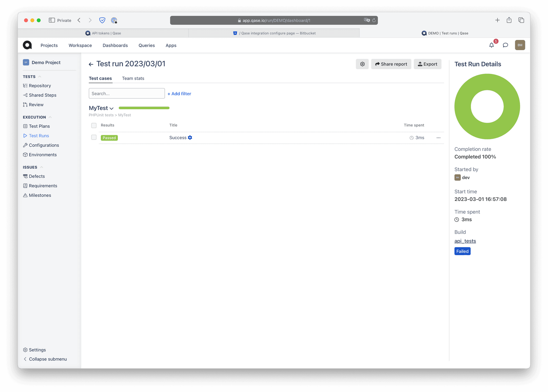Open the notifications bell
The width and height of the screenshot is (548, 392).
(x=492, y=45)
